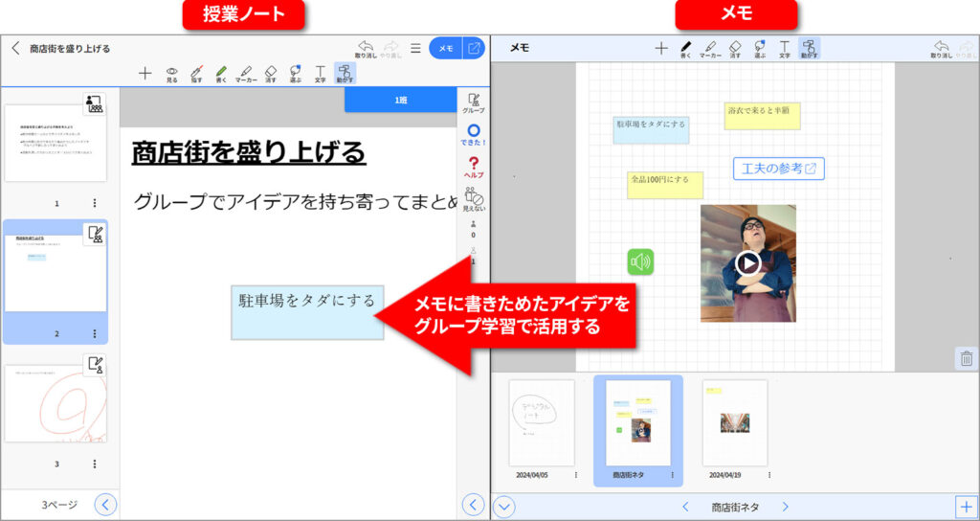
Task: Toggle the 見る view eye tool
Action: (172, 73)
